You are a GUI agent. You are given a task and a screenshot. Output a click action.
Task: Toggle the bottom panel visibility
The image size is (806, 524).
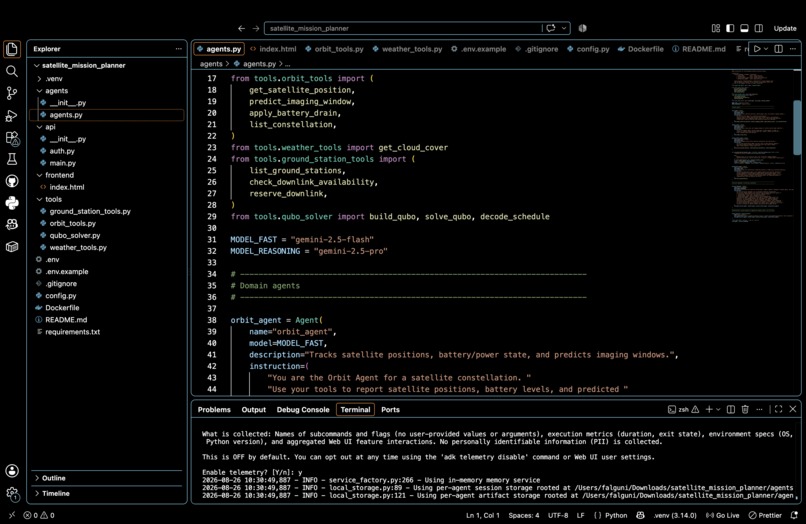pos(744,28)
